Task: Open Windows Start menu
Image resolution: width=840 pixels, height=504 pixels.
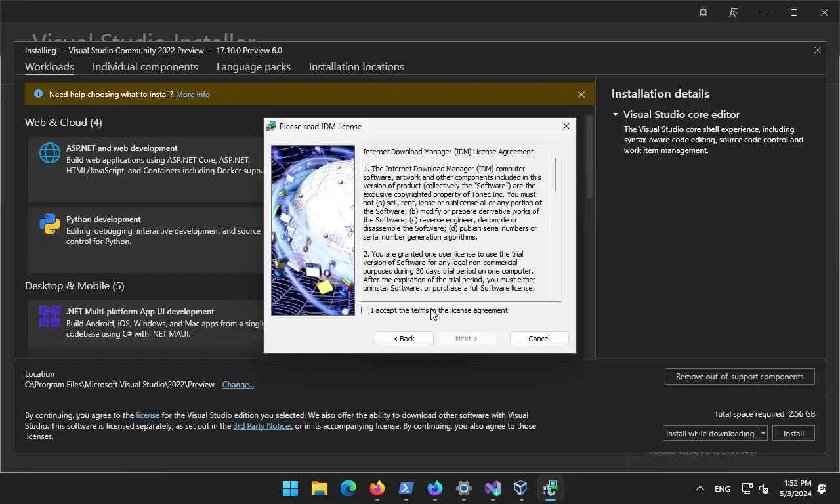Action: (x=290, y=488)
